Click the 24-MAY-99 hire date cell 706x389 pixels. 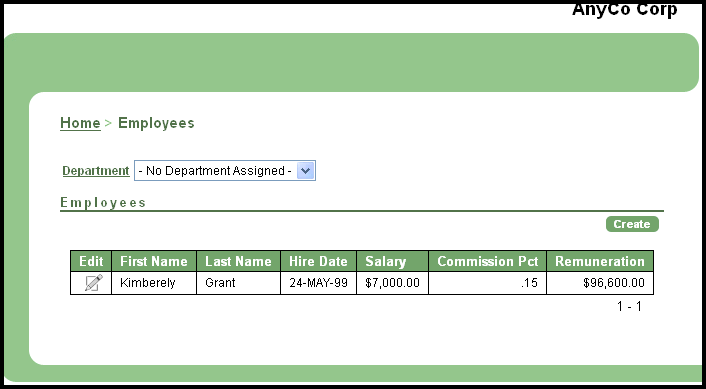pyautogui.click(x=318, y=283)
